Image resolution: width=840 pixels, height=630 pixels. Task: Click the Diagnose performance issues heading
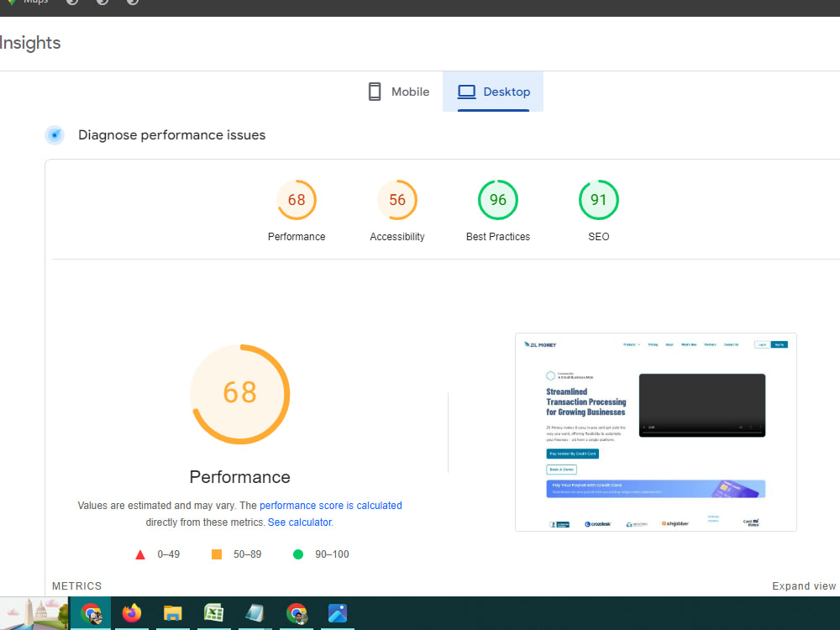click(x=172, y=135)
